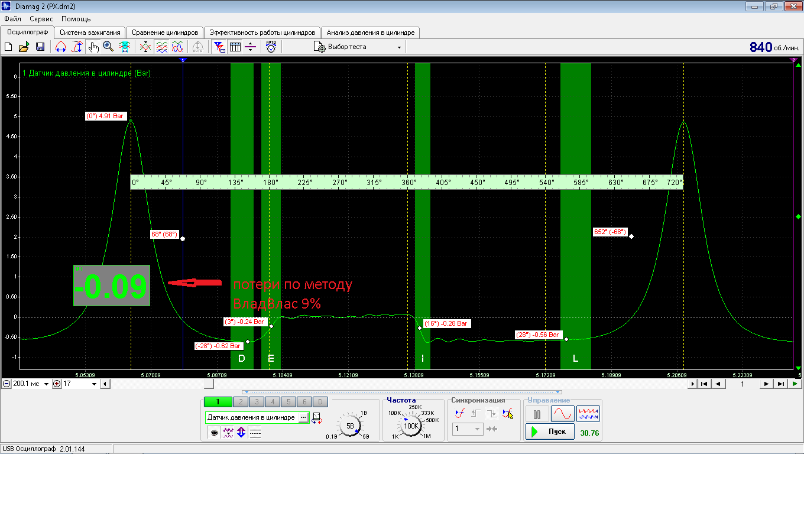Open the Помощь menu

(76, 19)
